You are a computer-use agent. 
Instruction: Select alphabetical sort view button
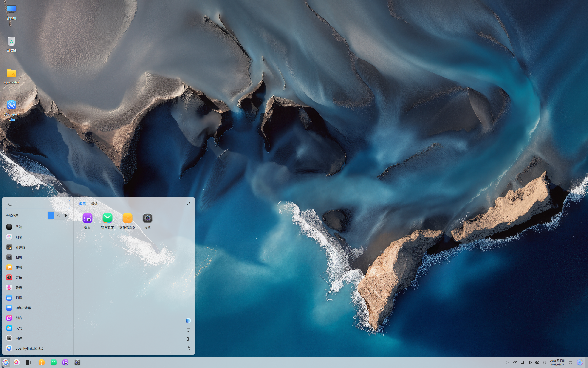[x=58, y=216]
